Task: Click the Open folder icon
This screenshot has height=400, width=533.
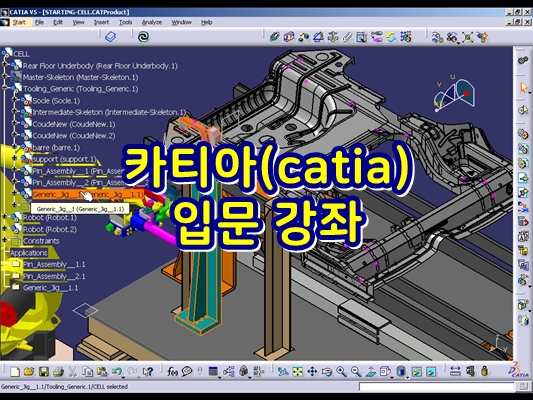Action: [x=29, y=371]
